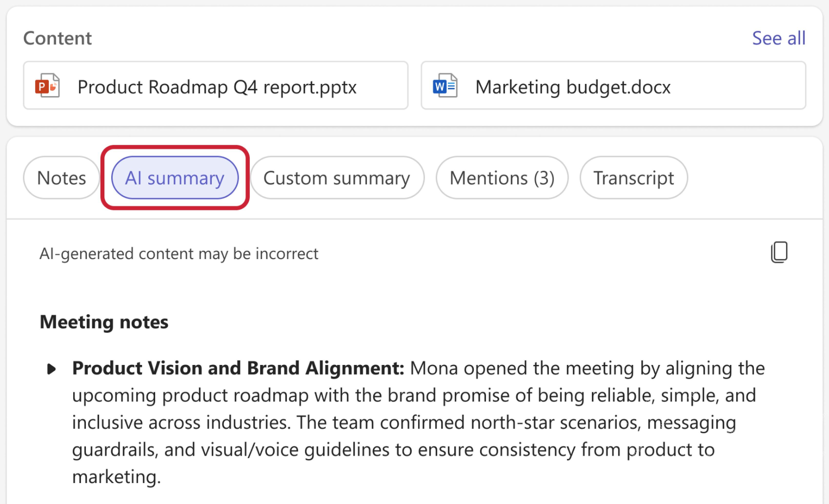829x504 pixels.
Task: Click the Word document icon
Action: (x=445, y=85)
